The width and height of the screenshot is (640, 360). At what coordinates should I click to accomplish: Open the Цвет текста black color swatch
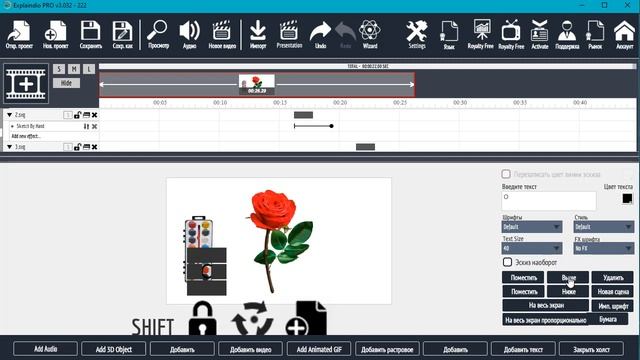(627, 199)
